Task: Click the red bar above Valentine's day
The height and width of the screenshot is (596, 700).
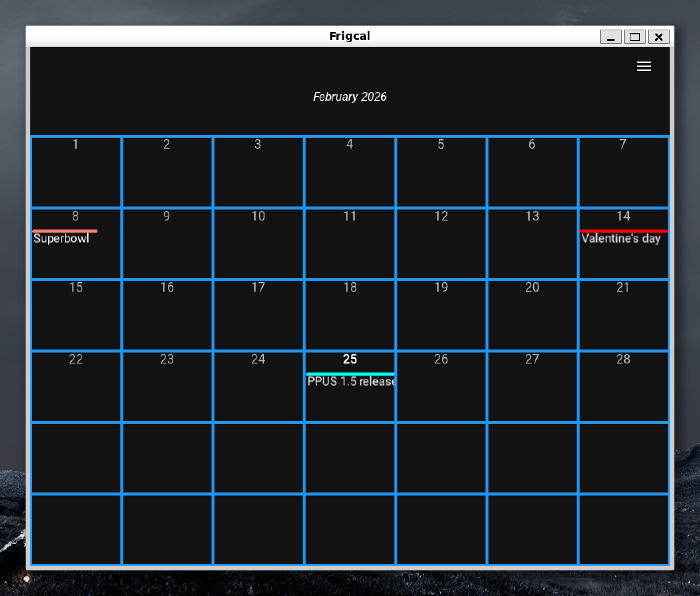Action: [x=623, y=231]
